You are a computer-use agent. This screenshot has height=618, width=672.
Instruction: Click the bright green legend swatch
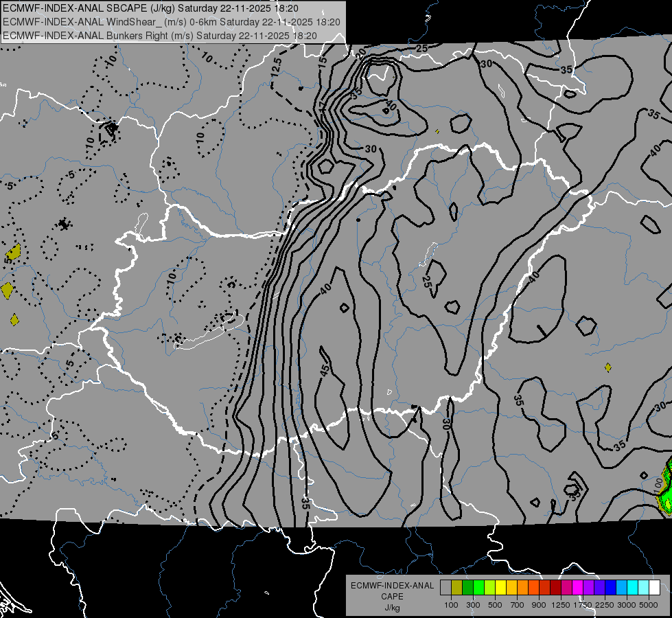click(478, 588)
